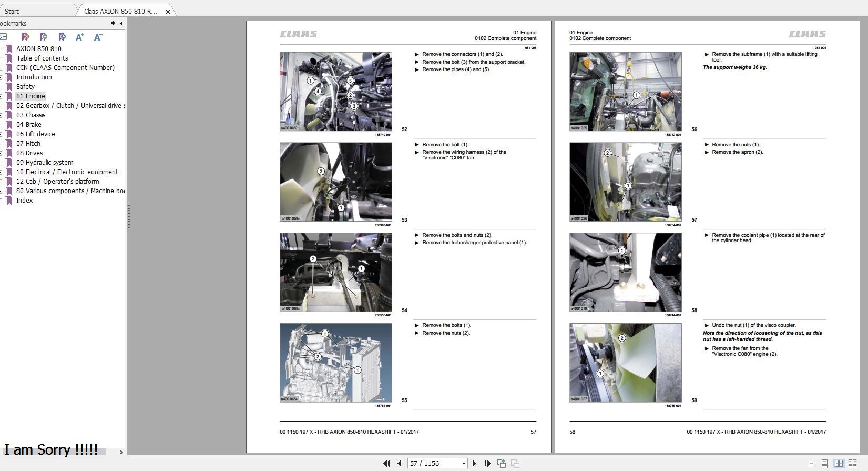The height and width of the screenshot is (471, 868).
Task: Jump to the last page
Action: click(x=487, y=463)
